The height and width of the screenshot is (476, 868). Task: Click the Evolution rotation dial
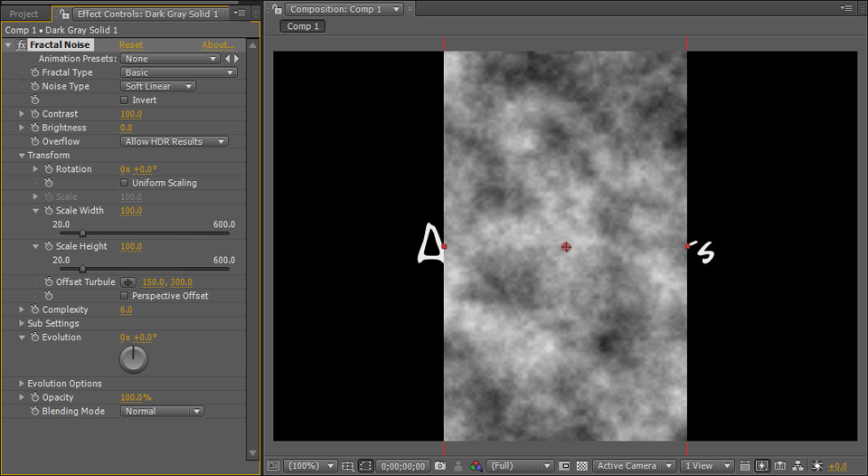tap(133, 359)
